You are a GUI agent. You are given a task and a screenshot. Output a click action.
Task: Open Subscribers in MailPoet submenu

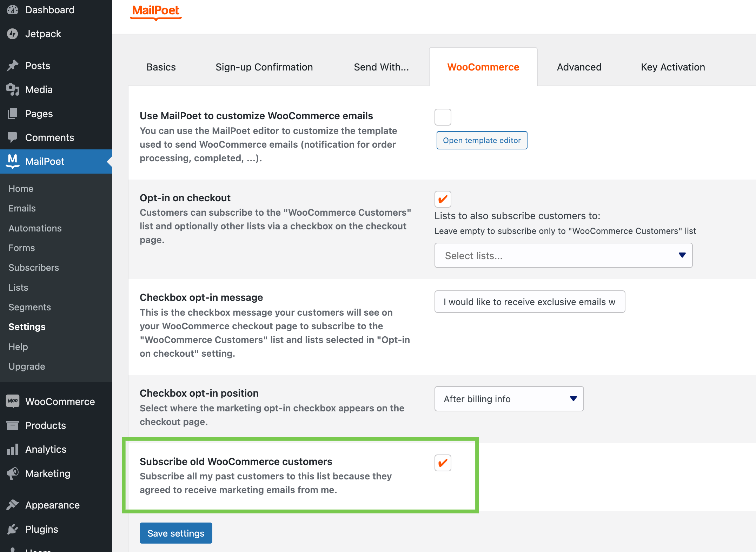tap(34, 268)
